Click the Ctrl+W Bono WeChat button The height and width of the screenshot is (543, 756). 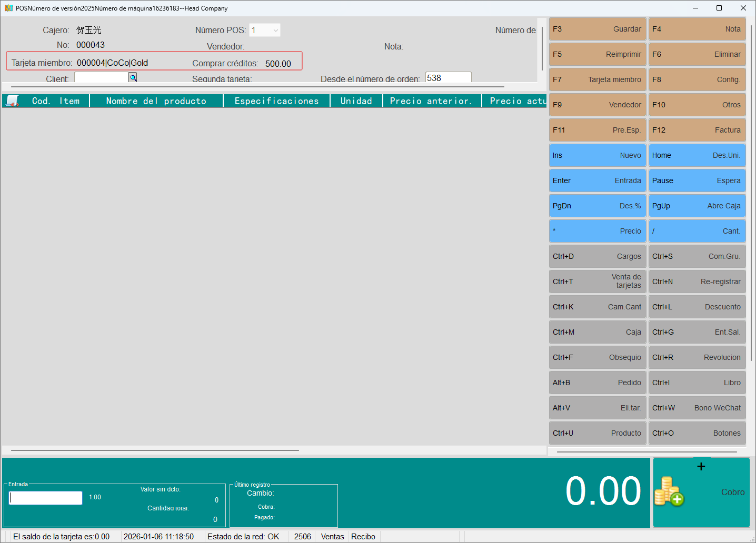(697, 408)
